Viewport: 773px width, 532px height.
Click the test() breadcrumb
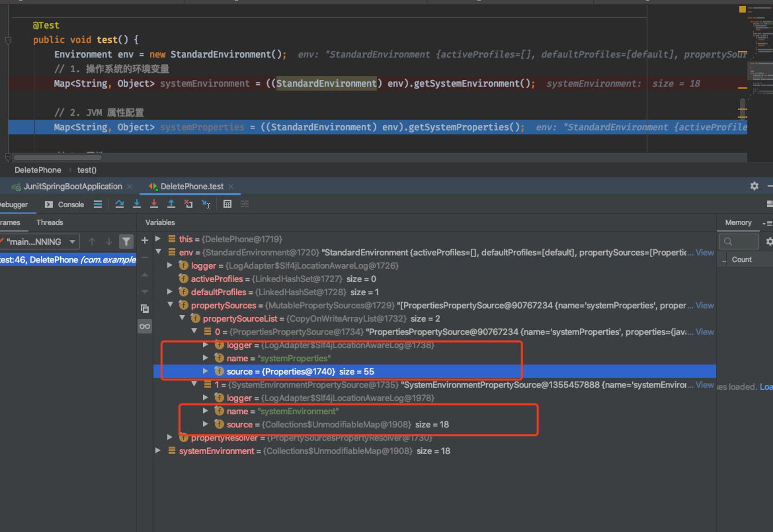[87, 170]
